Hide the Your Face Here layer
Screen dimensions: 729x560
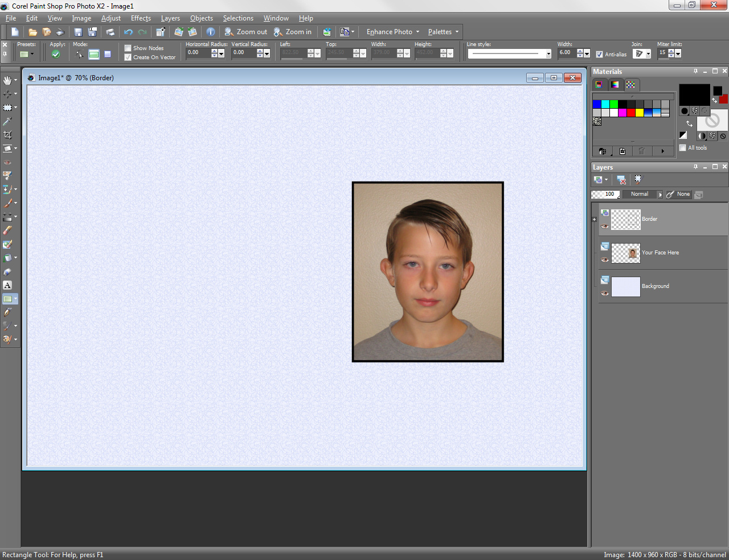[605, 260]
